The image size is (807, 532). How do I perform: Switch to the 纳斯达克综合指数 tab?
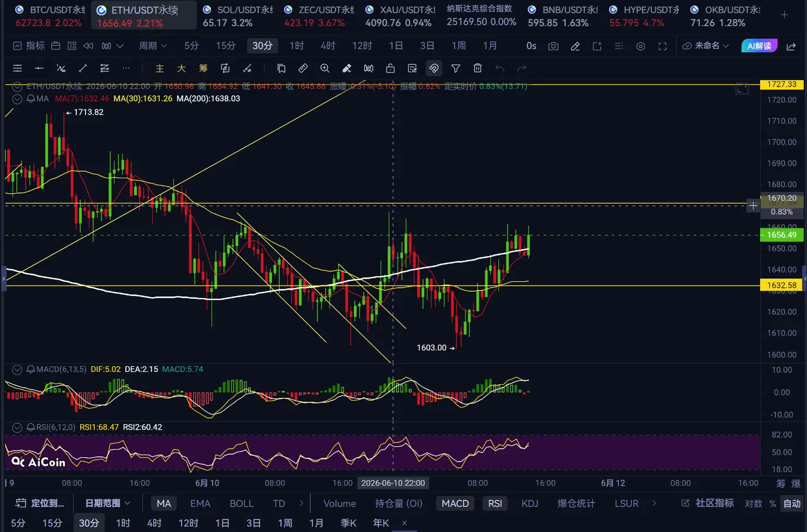481,15
